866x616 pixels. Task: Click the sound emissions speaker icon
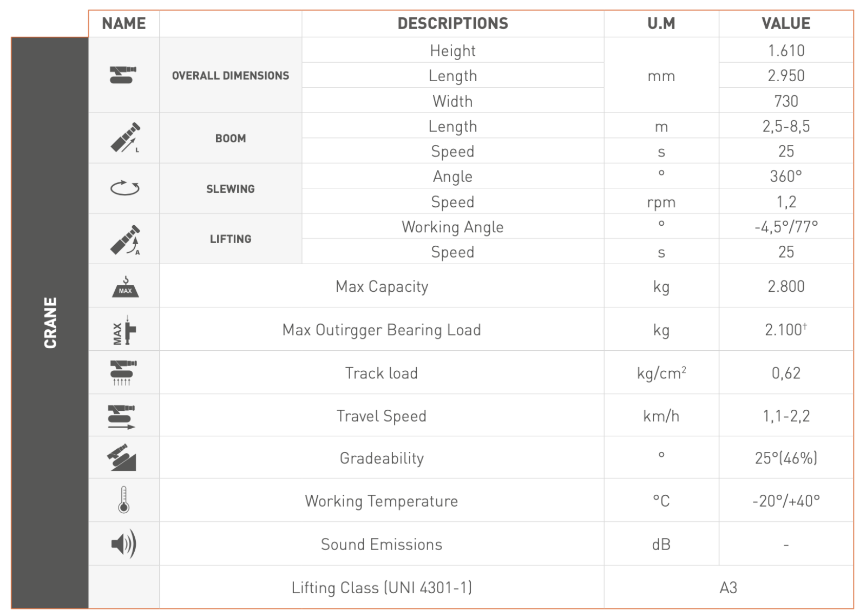tap(124, 544)
